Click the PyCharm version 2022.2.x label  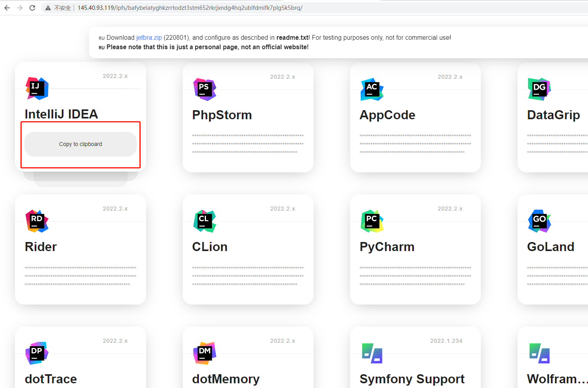[450, 209]
